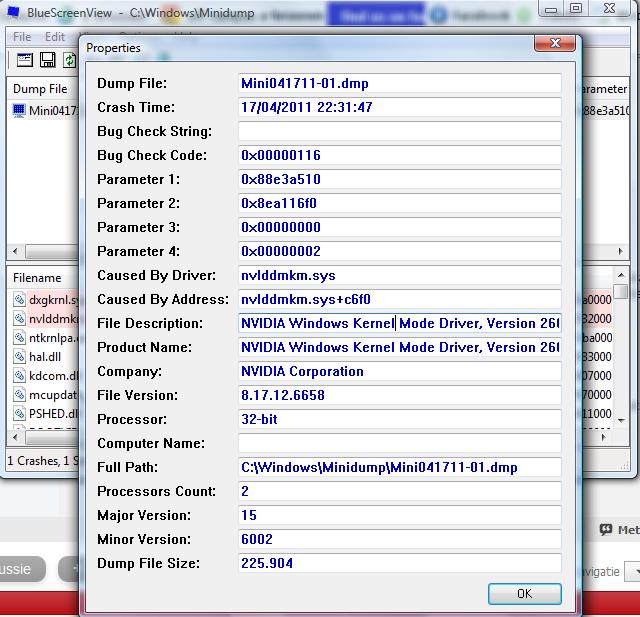The image size is (640, 617).
Task: Click the Crash Time field
Action: tap(400, 107)
